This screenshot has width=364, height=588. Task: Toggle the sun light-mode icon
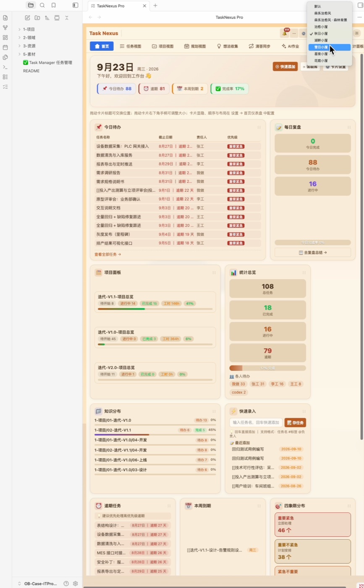pyautogui.click(x=357, y=33)
